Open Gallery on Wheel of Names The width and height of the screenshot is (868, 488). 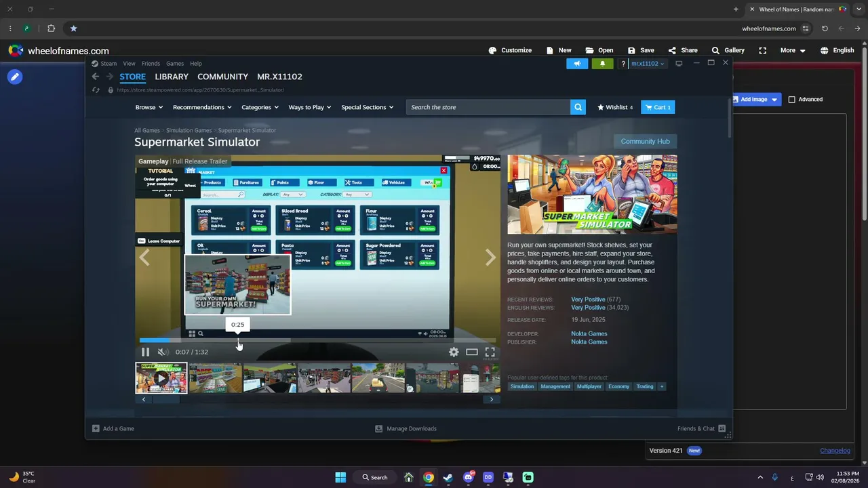point(728,50)
